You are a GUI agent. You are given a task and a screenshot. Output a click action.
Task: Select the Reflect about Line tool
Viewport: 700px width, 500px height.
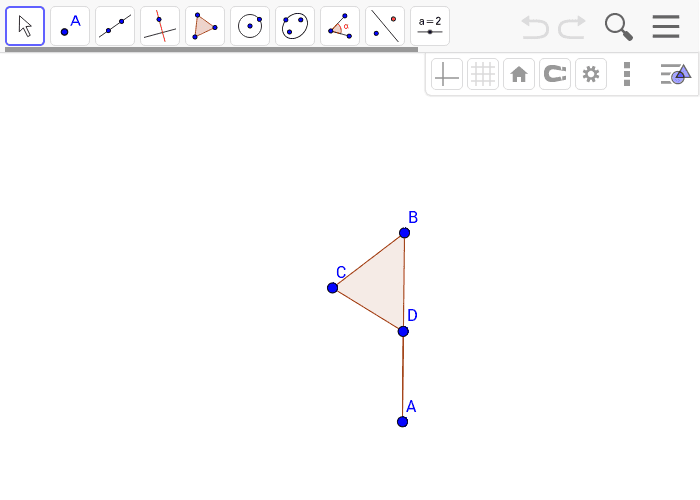[x=385, y=26]
